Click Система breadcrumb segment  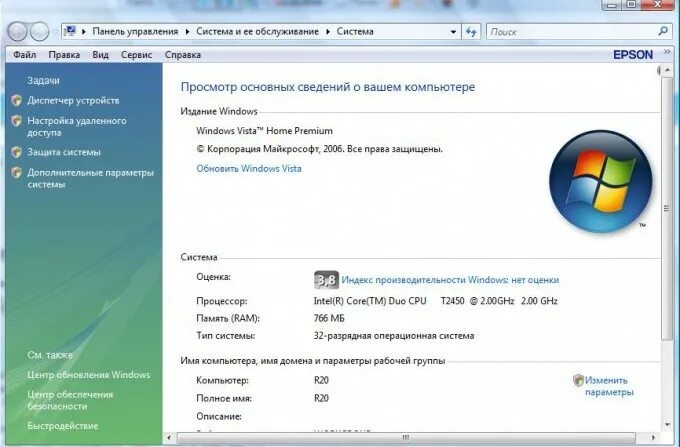click(x=355, y=32)
